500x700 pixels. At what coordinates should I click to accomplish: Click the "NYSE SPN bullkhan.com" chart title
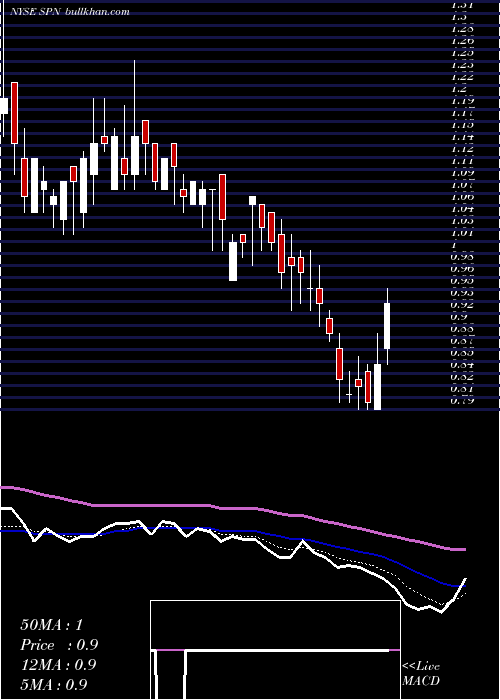70,12
